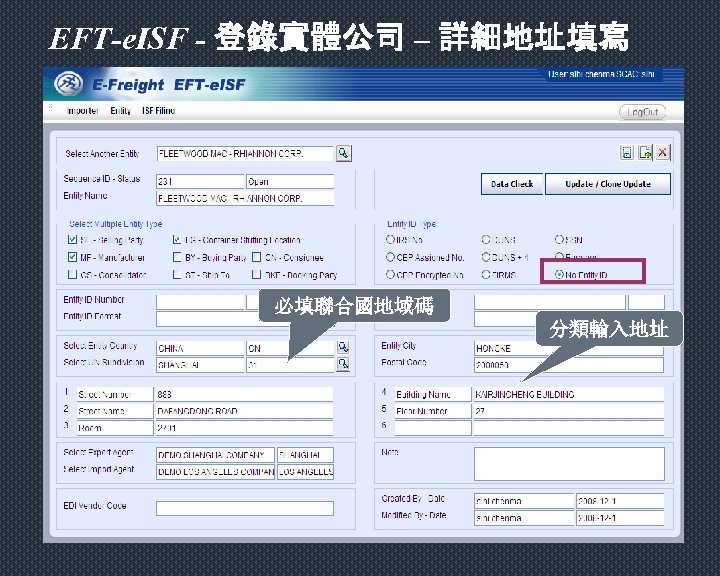
Task: Enable BY - Buying Party checkbox
Action: click(x=177, y=257)
